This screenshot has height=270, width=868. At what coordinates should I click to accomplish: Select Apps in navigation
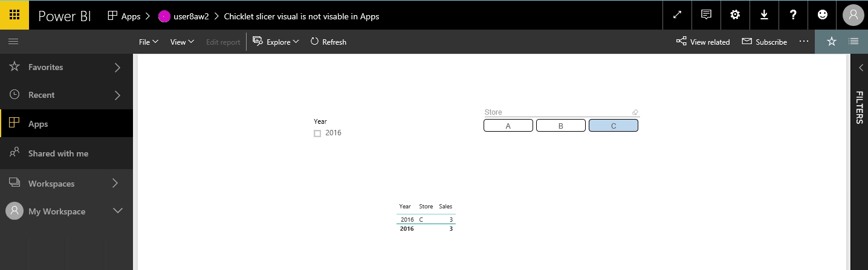[66, 124]
